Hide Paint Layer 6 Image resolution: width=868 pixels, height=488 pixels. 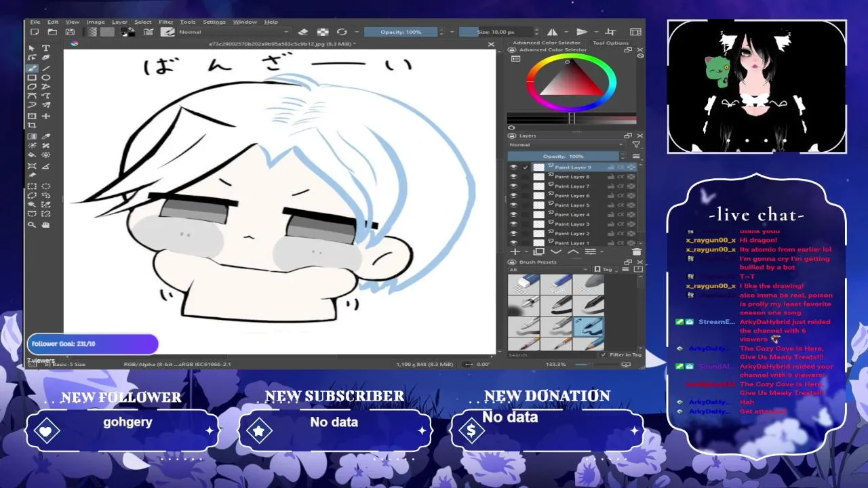[x=513, y=196]
